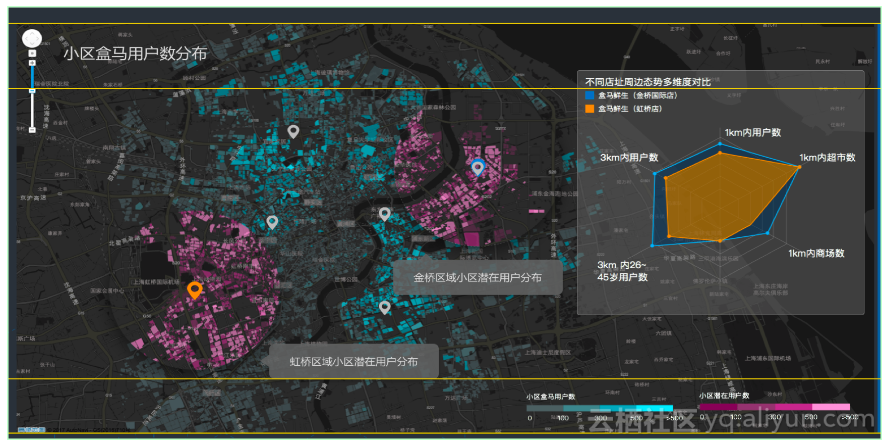Pan the map right with the compass arrow
The height and width of the screenshot is (443, 887).
tap(38, 38)
